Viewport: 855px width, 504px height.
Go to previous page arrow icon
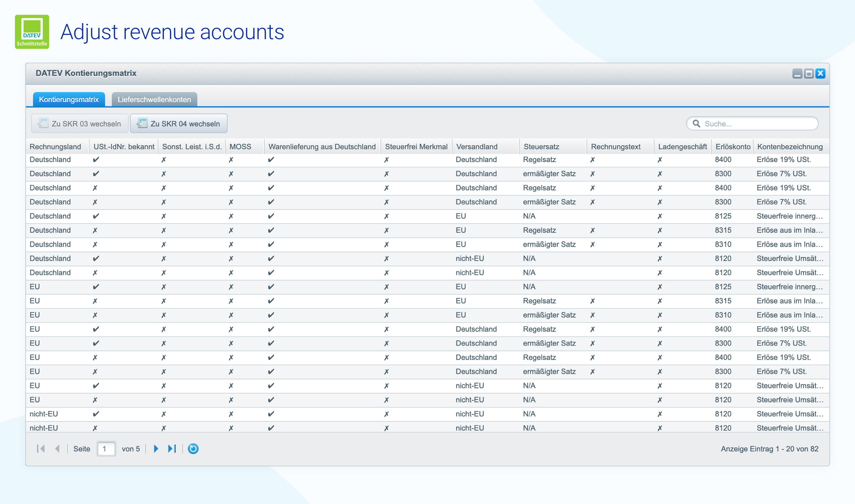(x=57, y=448)
